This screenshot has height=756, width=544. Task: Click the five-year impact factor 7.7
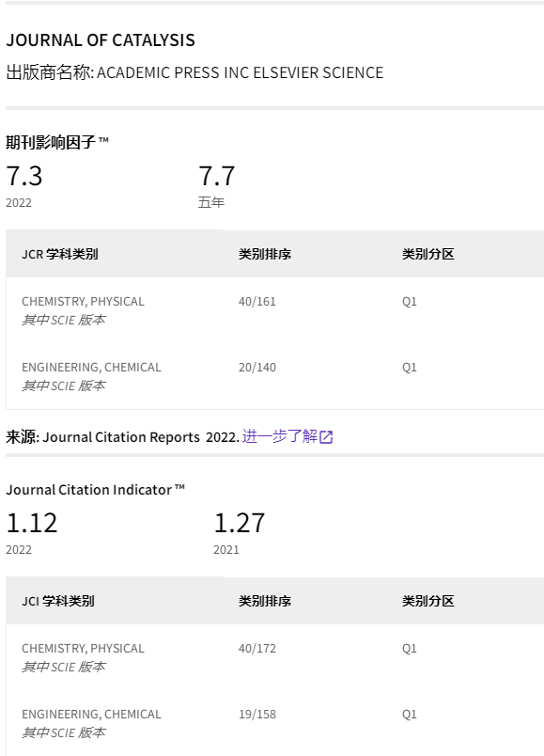point(217,176)
